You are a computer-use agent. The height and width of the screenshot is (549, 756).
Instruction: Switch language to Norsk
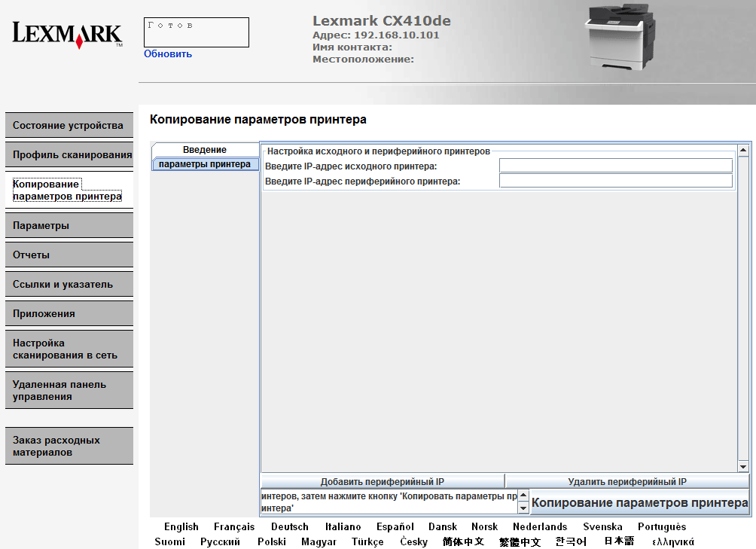click(485, 527)
